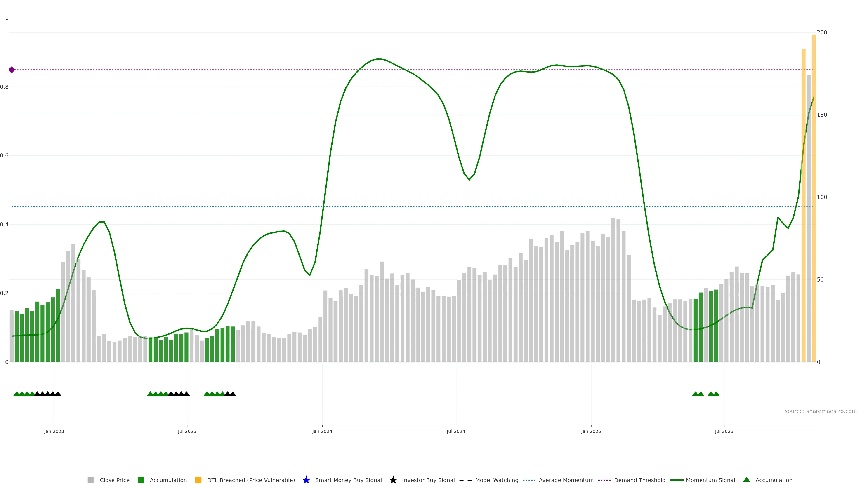868x488 pixels.
Task: Click the grey Close Price color swatch
Action: click(x=91, y=480)
